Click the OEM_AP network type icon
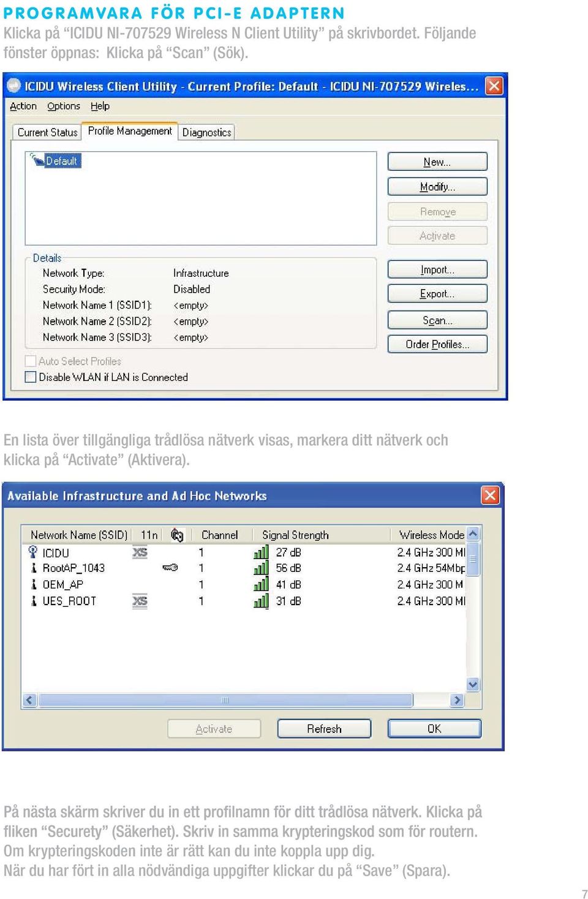588x899 pixels. tap(34, 585)
